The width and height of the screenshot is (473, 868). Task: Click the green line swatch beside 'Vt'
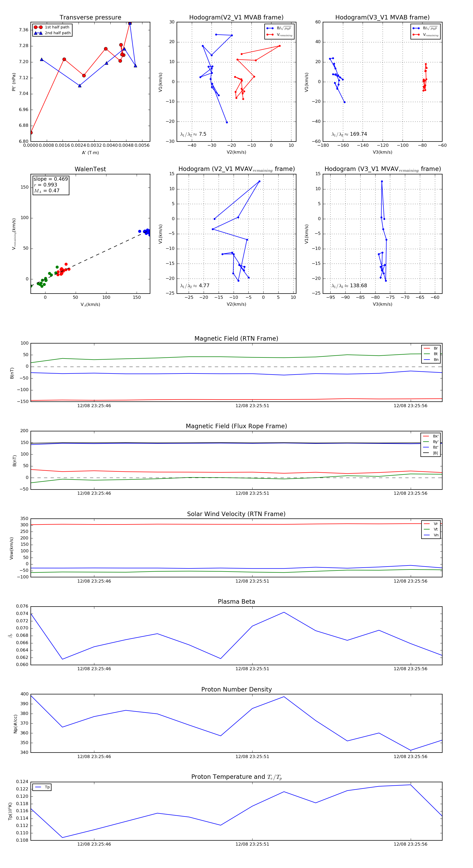coord(426,529)
